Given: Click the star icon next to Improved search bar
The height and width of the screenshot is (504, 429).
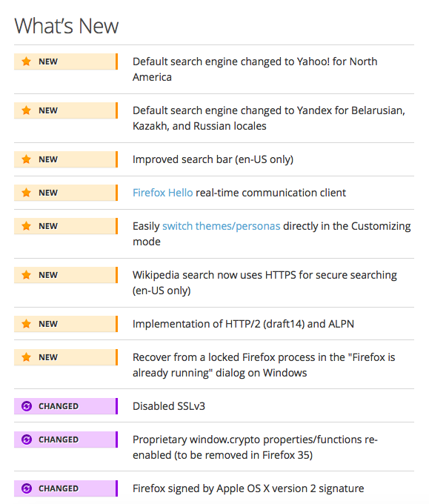Looking at the screenshot, I should pos(27,159).
